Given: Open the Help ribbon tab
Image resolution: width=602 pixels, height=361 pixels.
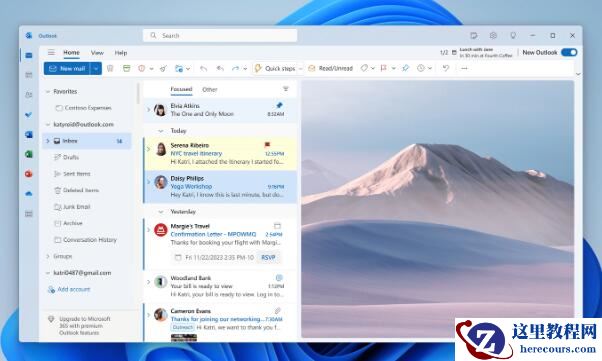Looking at the screenshot, I should click(x=121, y=53).
